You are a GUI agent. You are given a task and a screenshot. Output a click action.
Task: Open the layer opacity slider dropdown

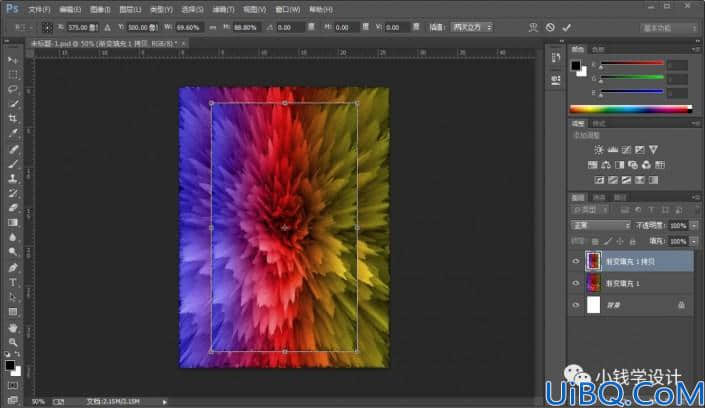[694, 225]
